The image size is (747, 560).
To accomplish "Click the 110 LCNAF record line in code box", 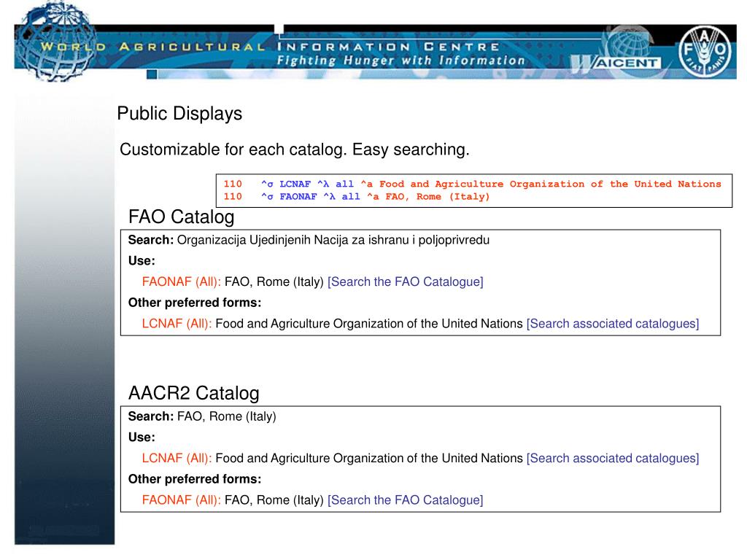I will click(473, 184).
